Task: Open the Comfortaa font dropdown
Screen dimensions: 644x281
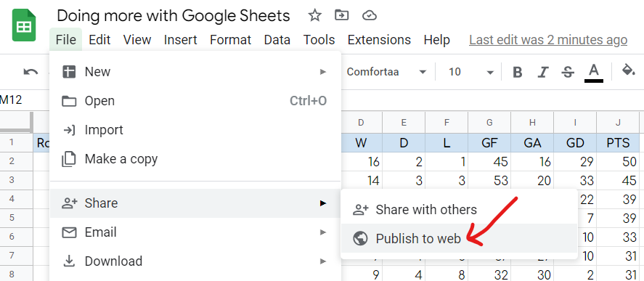Action: tap(386, 73)
